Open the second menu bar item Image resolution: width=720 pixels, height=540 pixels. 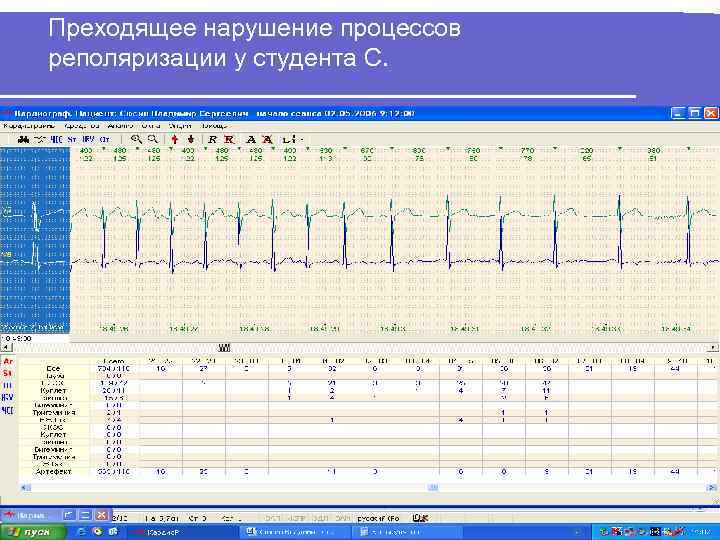point(82,125)
